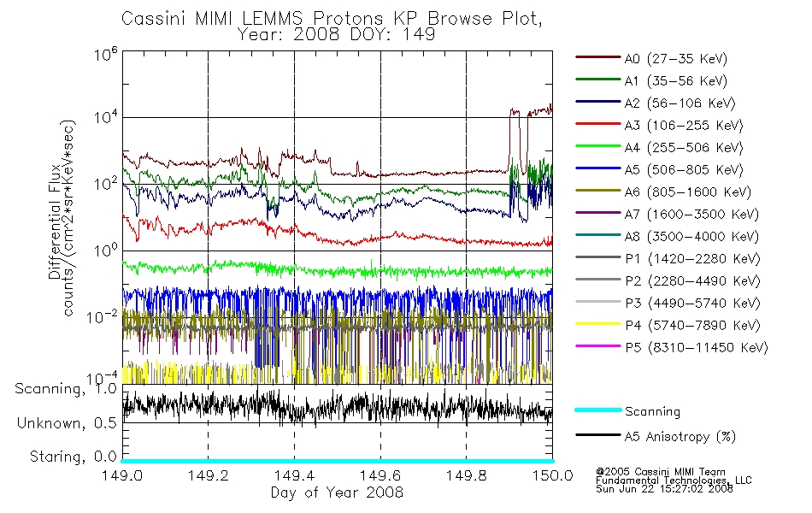This screenshot has width=812, height=513.
Task: Click the P4 (5740-7890 KeV) legend label
Action: [692, 326]
